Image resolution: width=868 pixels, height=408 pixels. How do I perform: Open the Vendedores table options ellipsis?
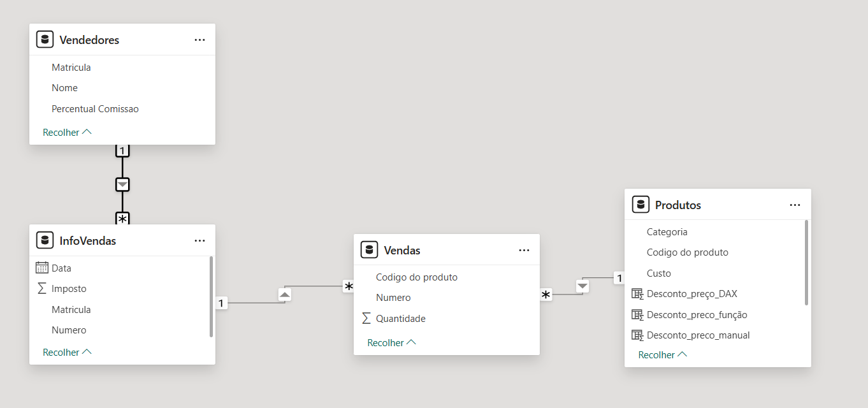pos(199,40)
